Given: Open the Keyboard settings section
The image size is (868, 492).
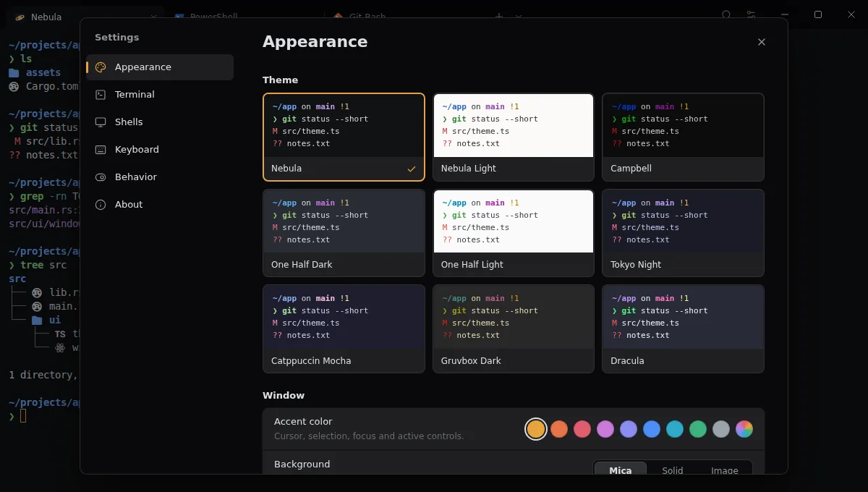Looking at the screenshot, I should tap(160, 150).
